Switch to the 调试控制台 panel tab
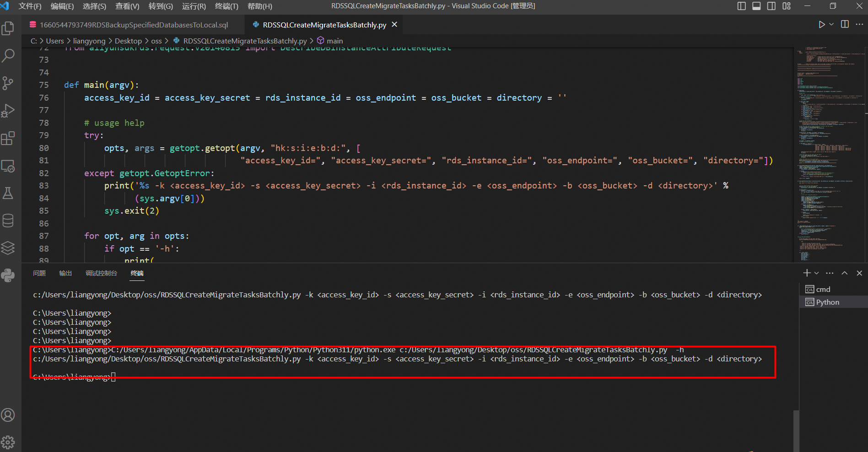 pyautogui.click(x=101, y=273)
